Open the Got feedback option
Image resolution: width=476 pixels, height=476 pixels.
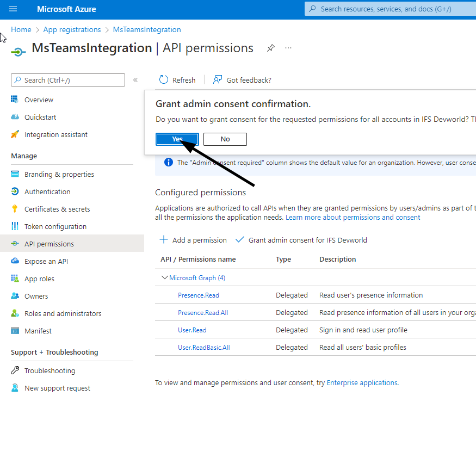(242, 80)
